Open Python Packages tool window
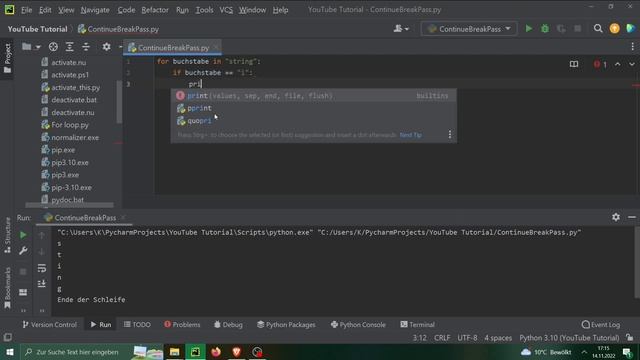Image resolution: width=640 pixels, height=360 pixels. point(286,325)
